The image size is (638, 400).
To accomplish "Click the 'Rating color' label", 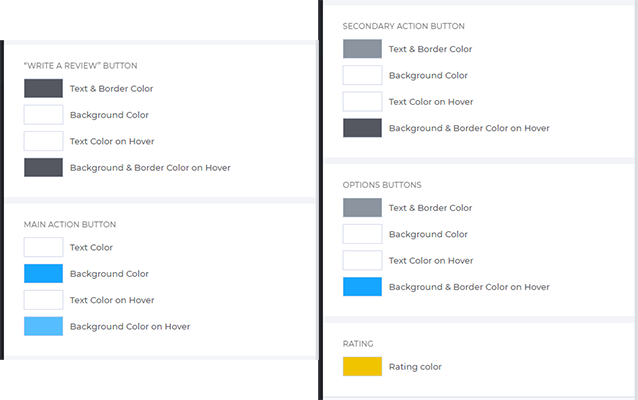I will (415, 367).
